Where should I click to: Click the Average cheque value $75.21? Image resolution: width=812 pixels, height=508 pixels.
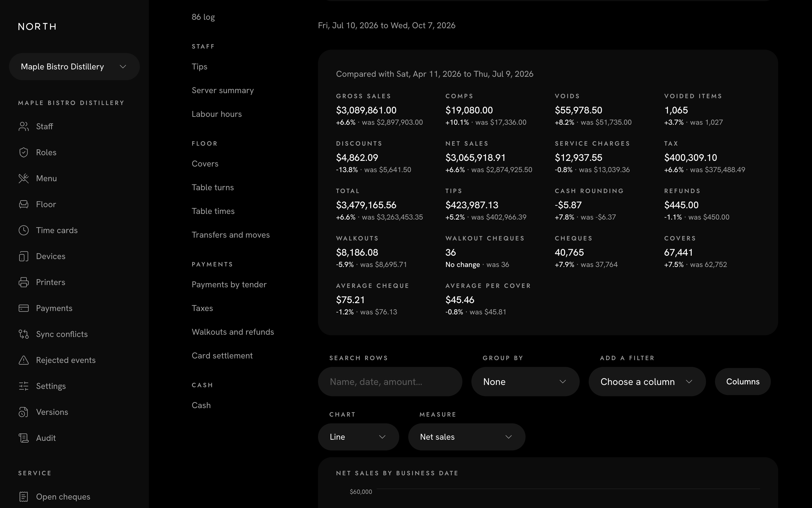pos(350,300)
